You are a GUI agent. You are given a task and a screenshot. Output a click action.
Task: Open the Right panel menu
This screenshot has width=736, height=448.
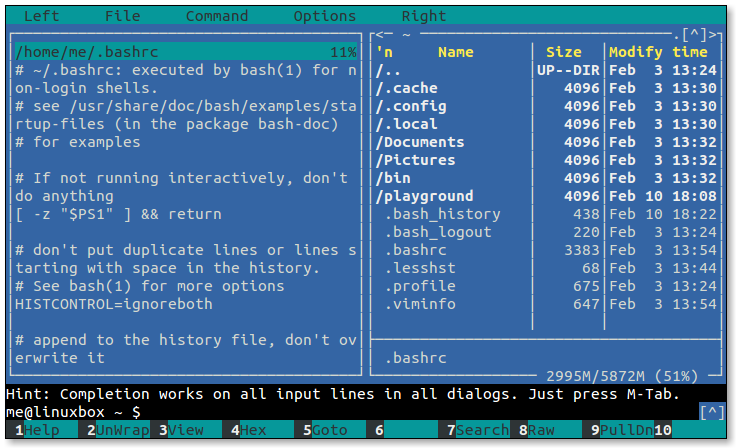coord(424,16)
